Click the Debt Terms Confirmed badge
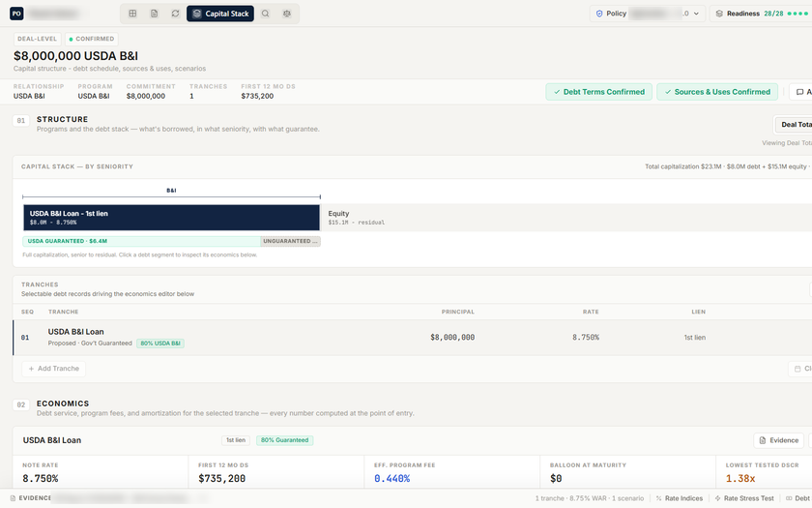812x508 pixels. [x=598, y=92]
